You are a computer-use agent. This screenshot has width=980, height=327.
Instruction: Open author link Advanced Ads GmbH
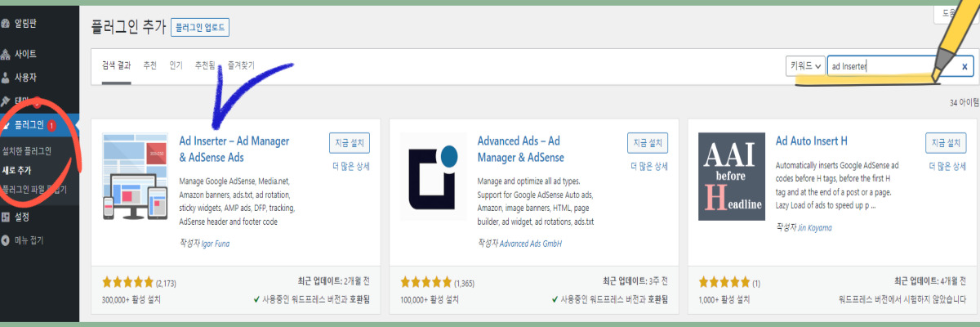531,244
